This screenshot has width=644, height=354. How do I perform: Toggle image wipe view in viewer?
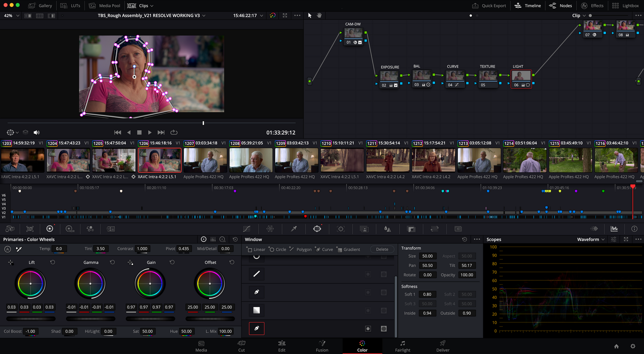[28, 16]
